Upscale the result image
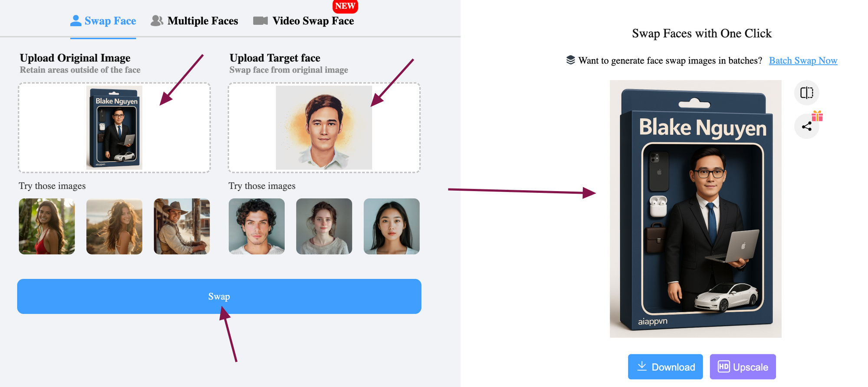Viewport: 868px width, 387px height. point(743,367)
